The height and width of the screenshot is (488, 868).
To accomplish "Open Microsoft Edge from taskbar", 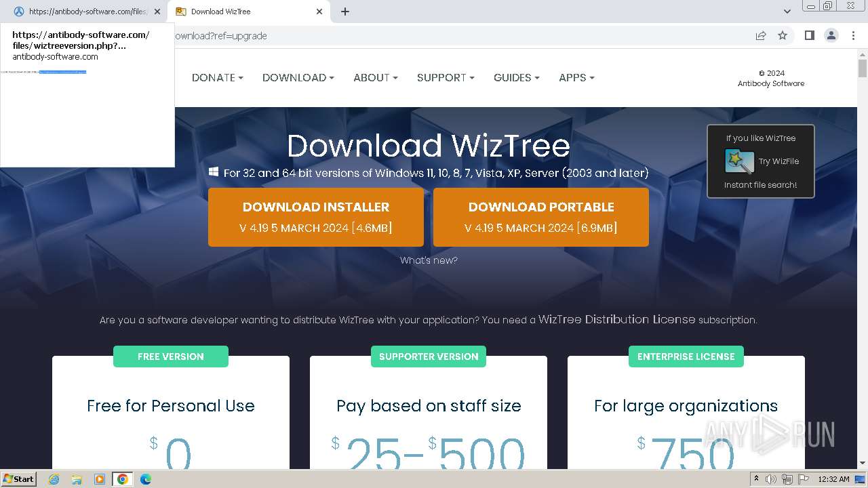I will [146, 479].
